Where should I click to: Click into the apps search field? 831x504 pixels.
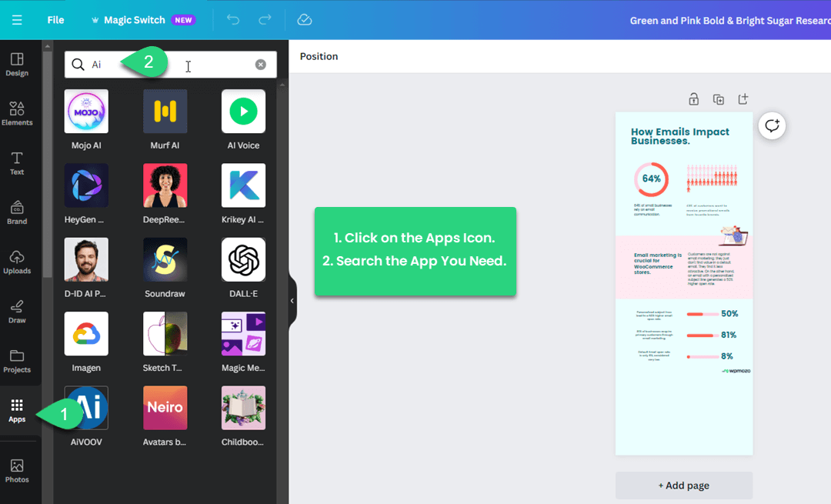click(x=171, y=65)
